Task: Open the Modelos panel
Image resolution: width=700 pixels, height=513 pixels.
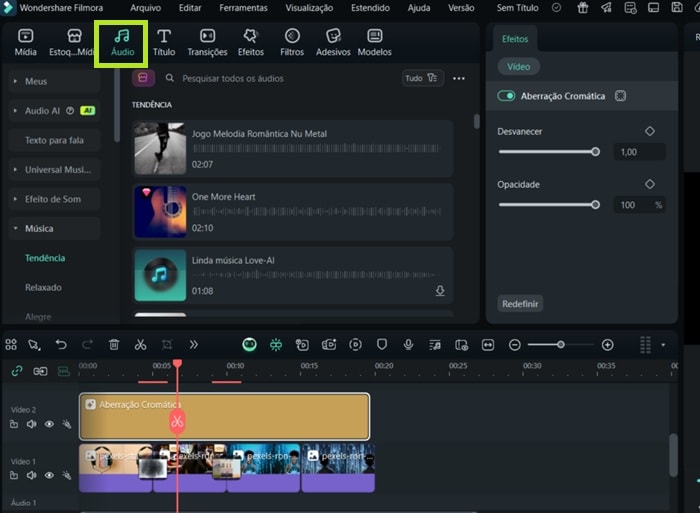Action: [375, 43]
